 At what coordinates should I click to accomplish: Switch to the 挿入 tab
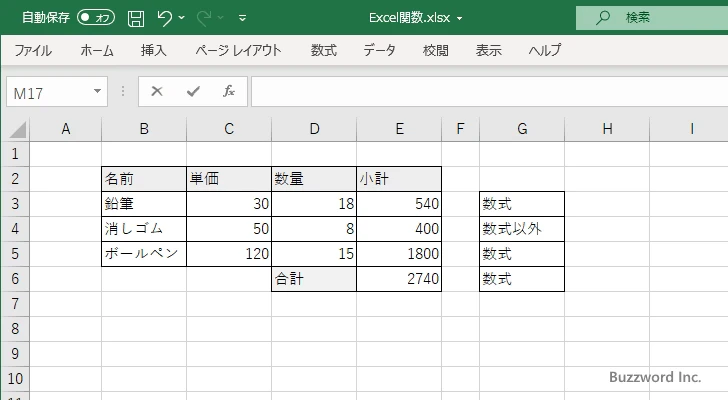154,50
